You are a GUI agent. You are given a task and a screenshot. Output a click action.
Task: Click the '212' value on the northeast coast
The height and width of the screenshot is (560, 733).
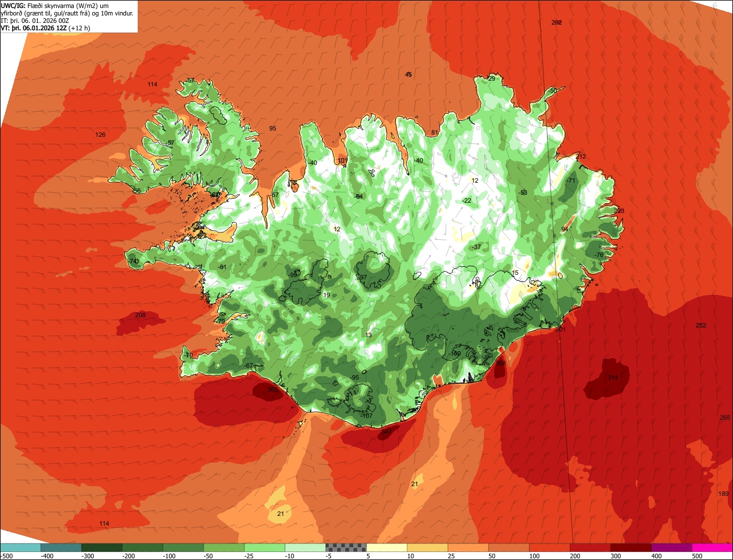coord(581,156)
